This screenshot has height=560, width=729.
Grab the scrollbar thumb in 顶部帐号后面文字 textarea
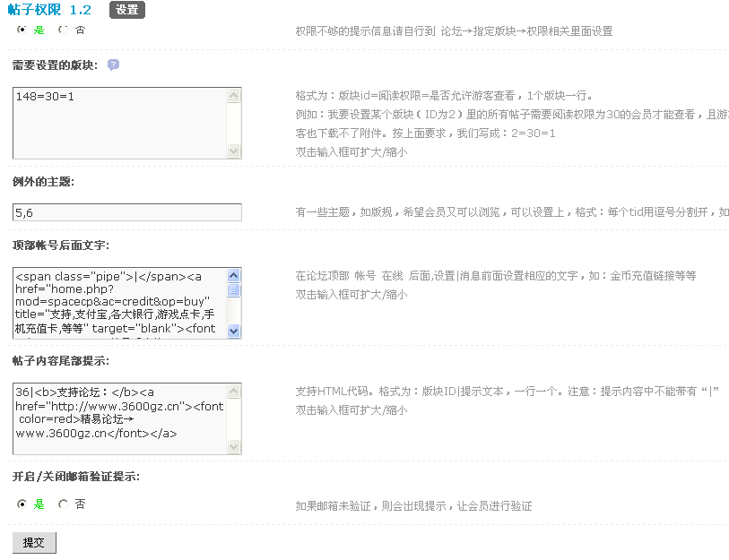click(234, 290)
